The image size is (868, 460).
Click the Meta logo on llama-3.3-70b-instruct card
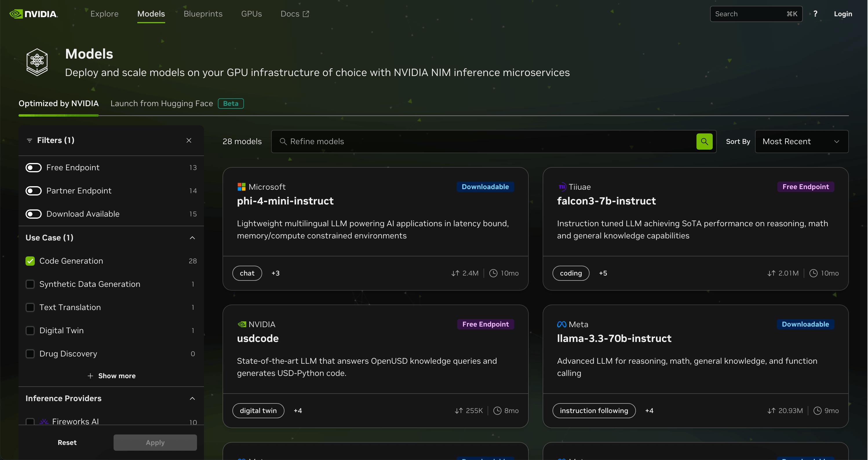tap(561, 325)
